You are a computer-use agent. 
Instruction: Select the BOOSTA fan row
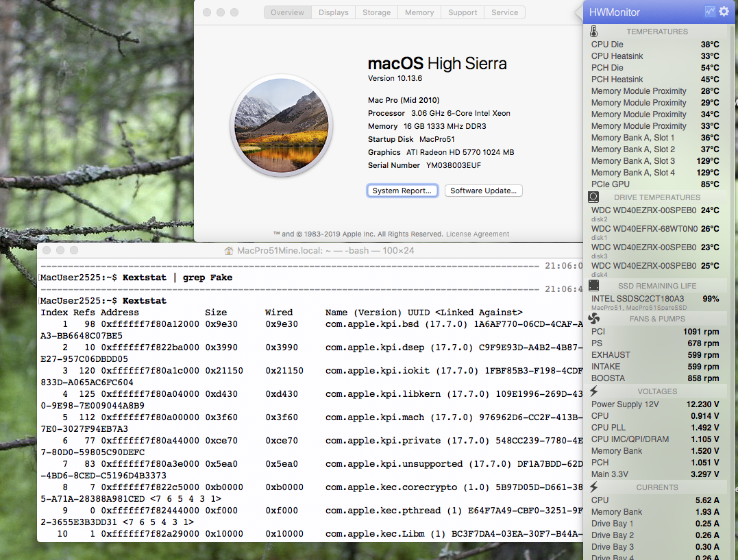(655, 378)
